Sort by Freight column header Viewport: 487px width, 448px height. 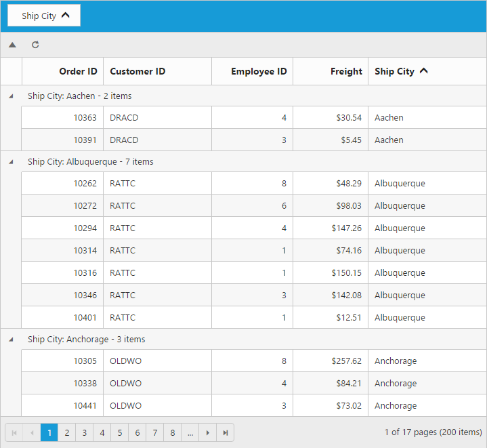(x=331, y=71)
